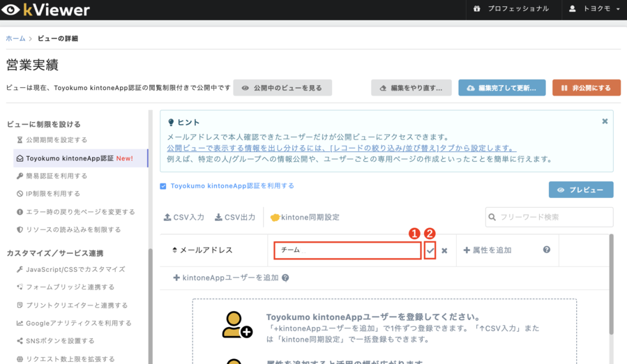Image resolution: width=627 pixels, height=364 pixels.
Task: Click 公開中のビューを見る button
Action: pyautogui.click(x=282, y=88)
